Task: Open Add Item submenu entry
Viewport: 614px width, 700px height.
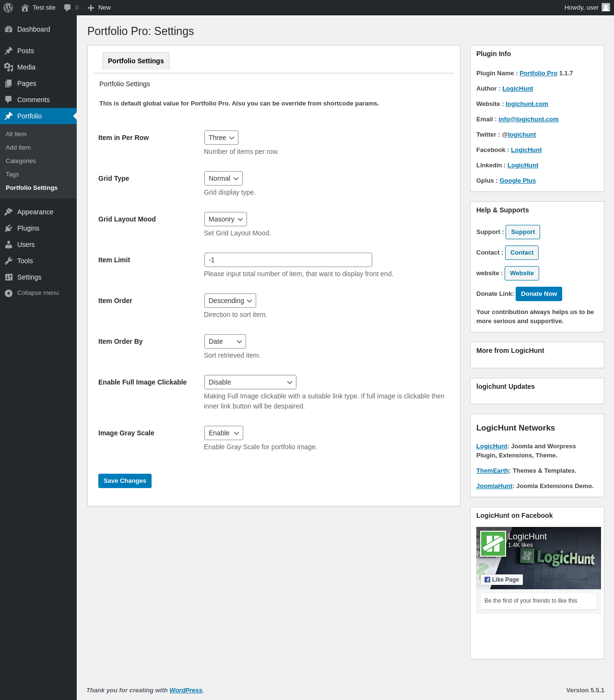Action: (38, 148)
